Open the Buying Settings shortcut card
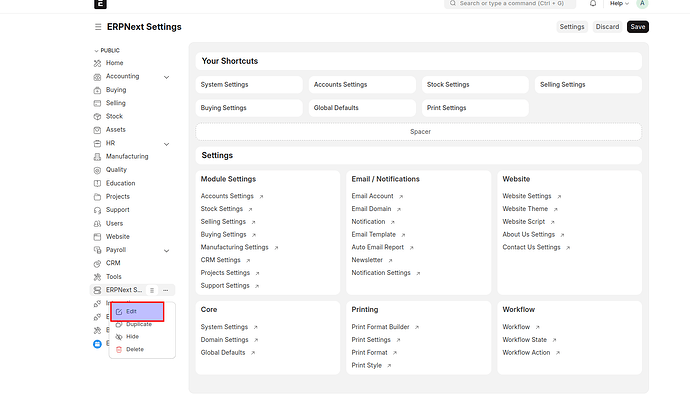 pyautogui.click(x=249, y=108)
